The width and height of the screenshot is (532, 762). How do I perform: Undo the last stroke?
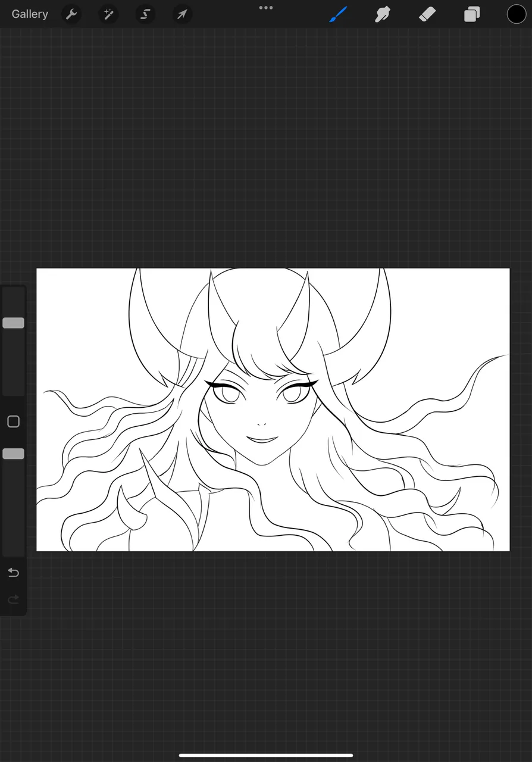(x=13, y=573)
